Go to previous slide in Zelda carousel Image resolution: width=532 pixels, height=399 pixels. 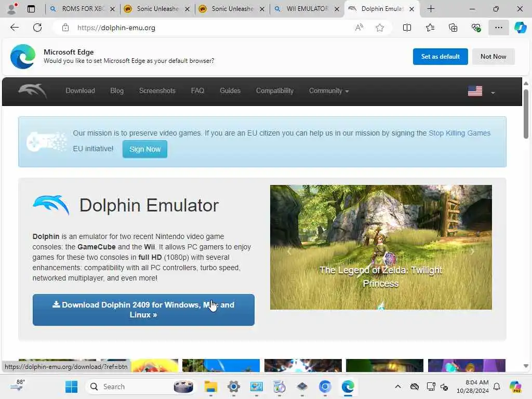(289, 251)
